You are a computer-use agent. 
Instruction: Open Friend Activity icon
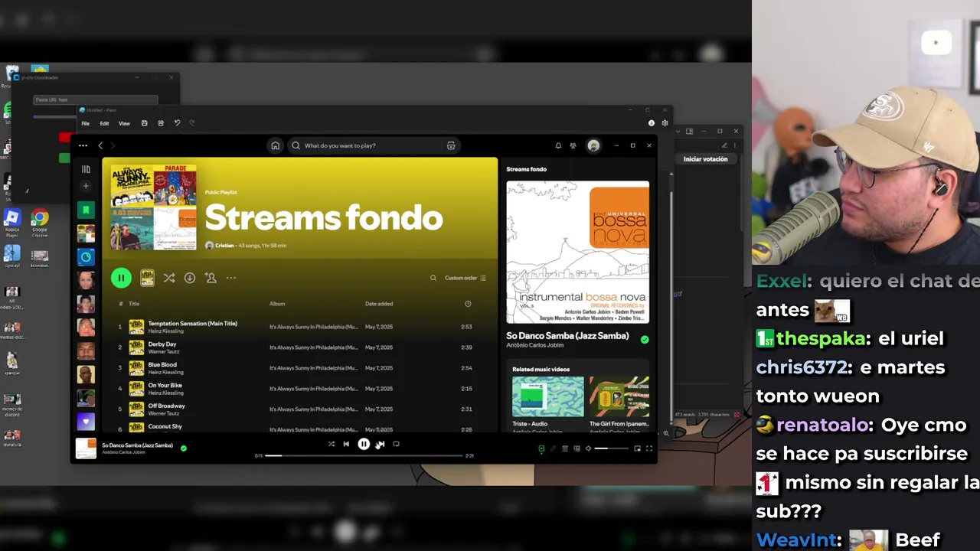pyautogui.click(x=573, y=145)
